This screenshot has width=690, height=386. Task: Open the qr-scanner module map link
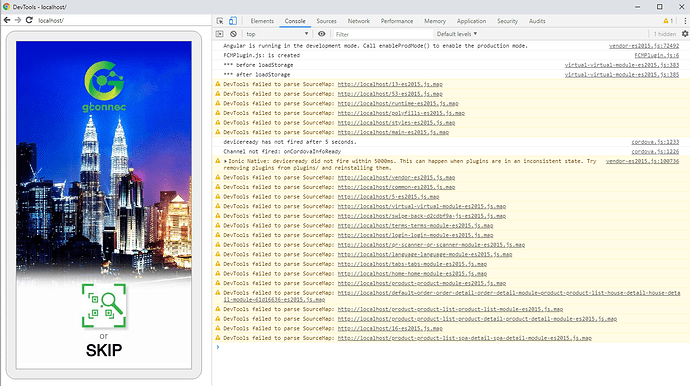point(431,245)
